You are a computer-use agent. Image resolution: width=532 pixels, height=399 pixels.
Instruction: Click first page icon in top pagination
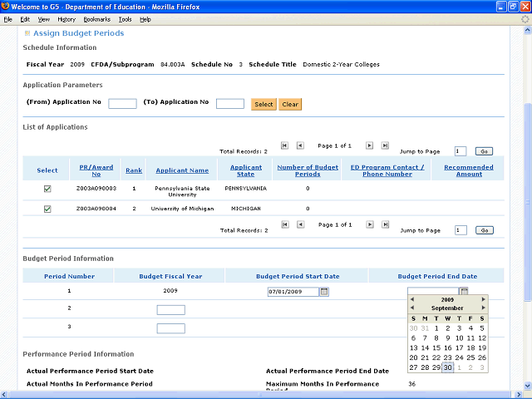pyautogui.click(x=284, y=145)
